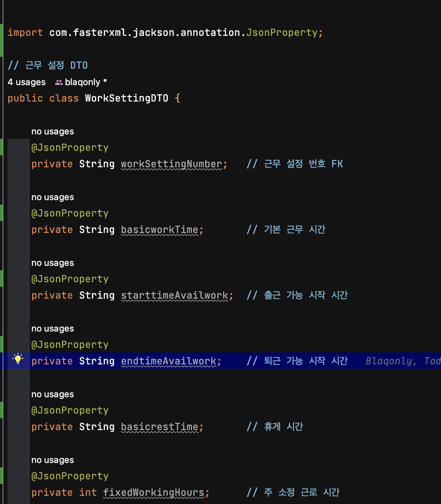Open the '4 usages' code vision hint

click(26, 82)
